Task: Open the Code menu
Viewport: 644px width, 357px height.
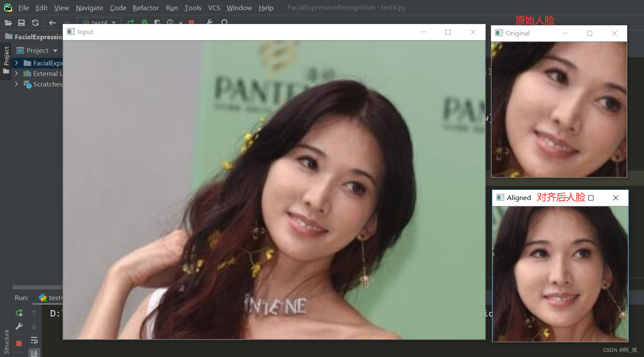Action: point(118,8)
